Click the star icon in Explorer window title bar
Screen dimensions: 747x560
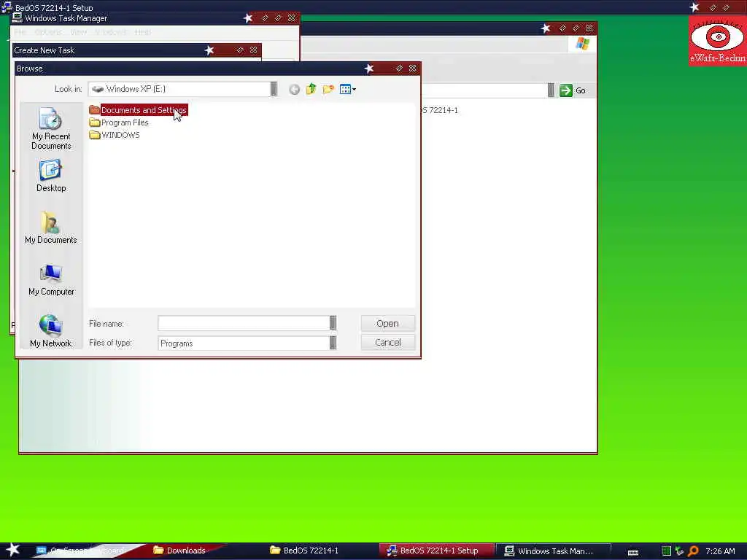point(546,28)
